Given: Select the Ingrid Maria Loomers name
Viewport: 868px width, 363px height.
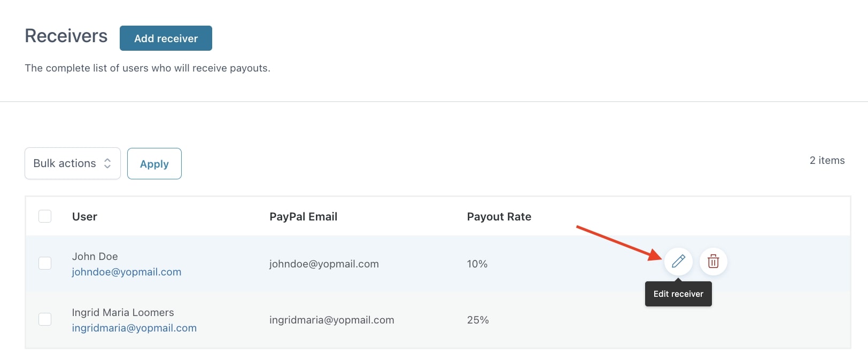Looking at the screenshot, I should tap(123, 312).
